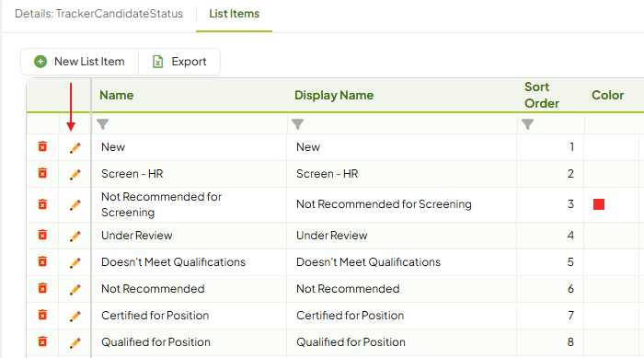Select 'Doesn't Meet Qualifications' Display Name cell
644x358 pixels.
pos(402,262)
